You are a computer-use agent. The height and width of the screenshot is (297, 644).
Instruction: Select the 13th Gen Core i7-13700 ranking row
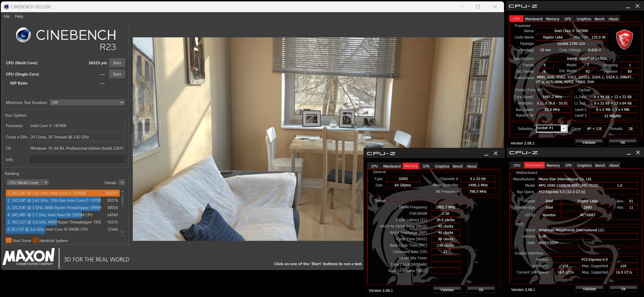(x=63, y=200)
